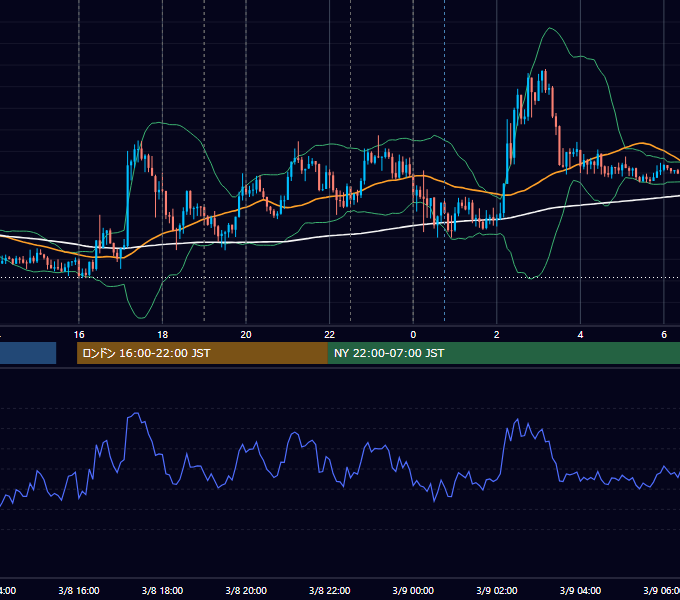Click the '3/9 00:00' date label
This screenshot has height=600, width=680.
click(413, 591)
